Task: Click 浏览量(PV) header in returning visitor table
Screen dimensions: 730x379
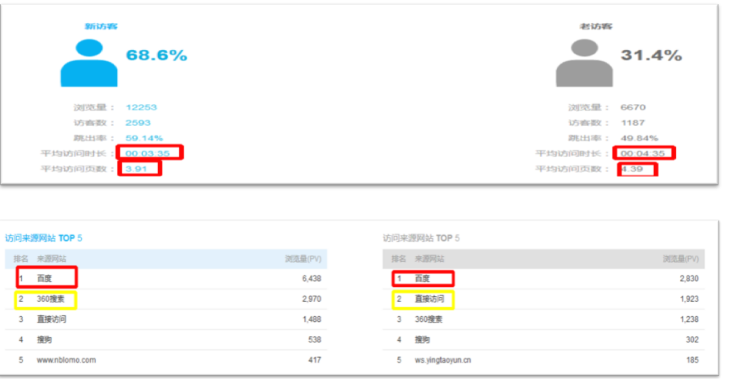Action: (x=681, y=259)
